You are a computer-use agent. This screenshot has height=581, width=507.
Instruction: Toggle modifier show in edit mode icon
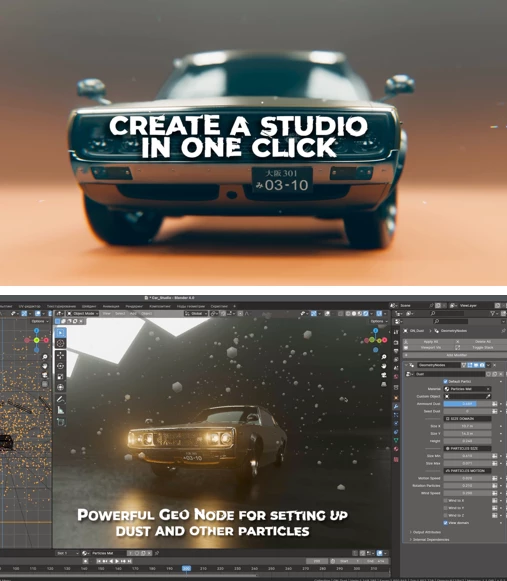(470, 365)
